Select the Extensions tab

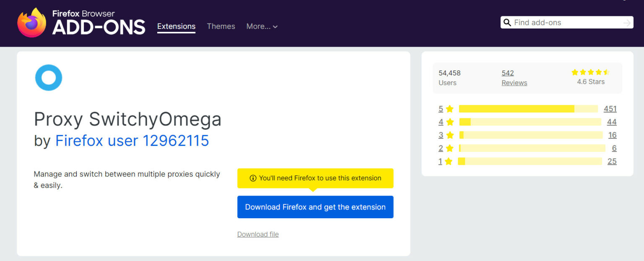pos(176,26)
